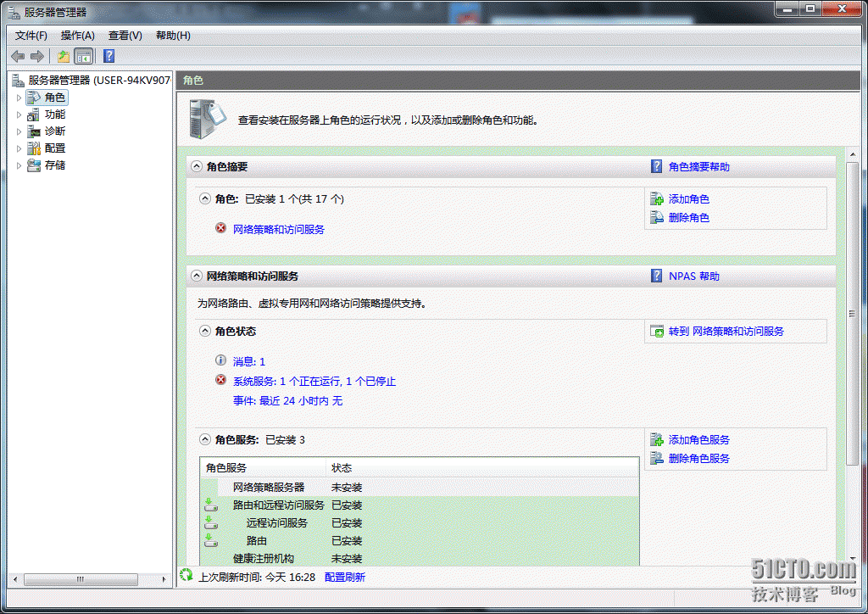Image resolution: width=868 pixels, height=614 pixels.
Task: Click the Forward arrow toolbar icon
Action: pyautogui.click(x=36, y=56)
